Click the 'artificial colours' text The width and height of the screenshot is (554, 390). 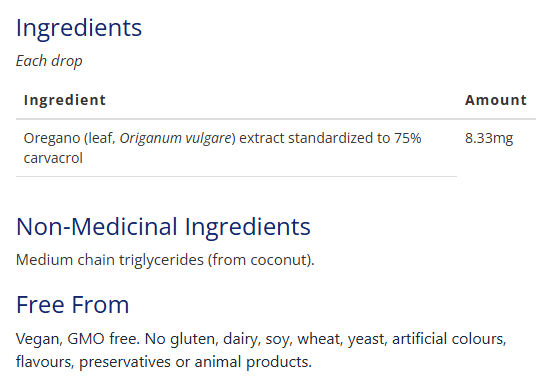[x=449, y=339]
